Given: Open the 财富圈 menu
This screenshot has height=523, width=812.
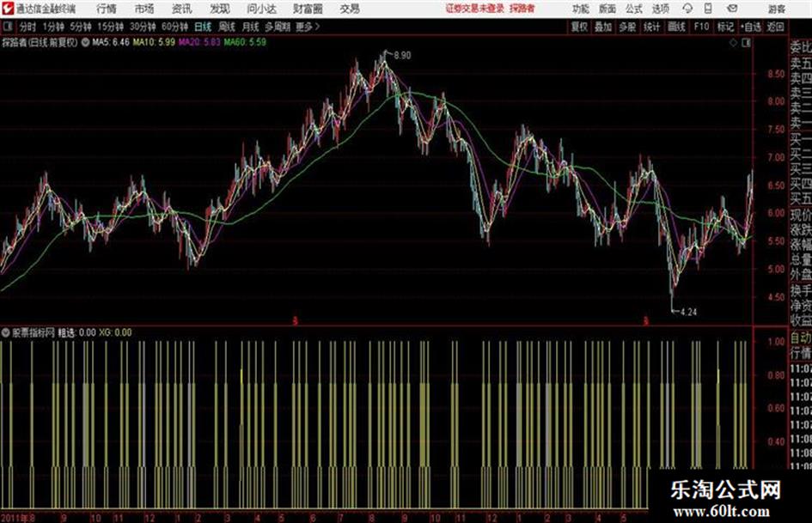Looking at the screenshot, I should point(308,9).
